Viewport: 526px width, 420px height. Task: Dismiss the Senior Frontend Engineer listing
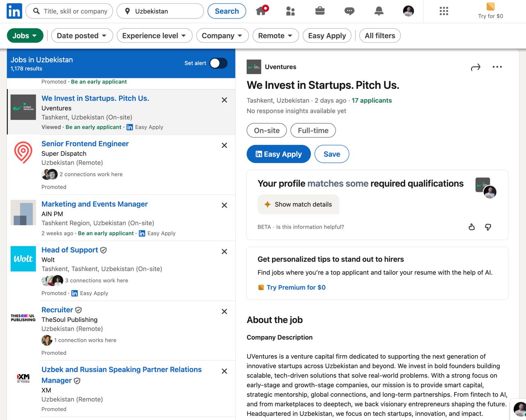(224, 145)
